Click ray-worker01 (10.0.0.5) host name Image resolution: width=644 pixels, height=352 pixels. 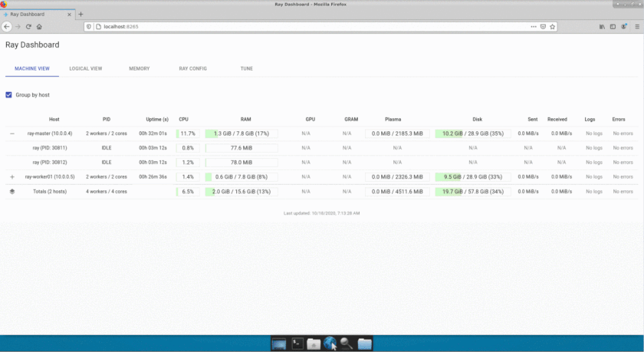[x=50, y=177]
